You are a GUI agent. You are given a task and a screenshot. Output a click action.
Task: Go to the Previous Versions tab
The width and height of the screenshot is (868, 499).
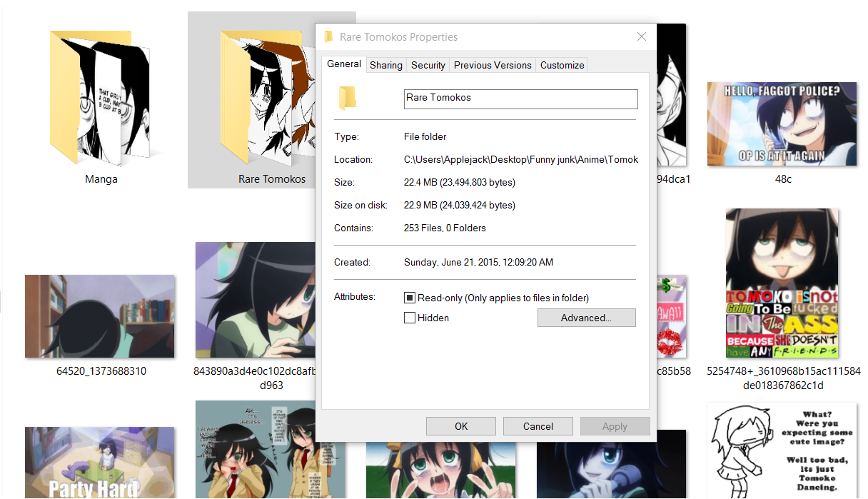click(x=493, y=65)
